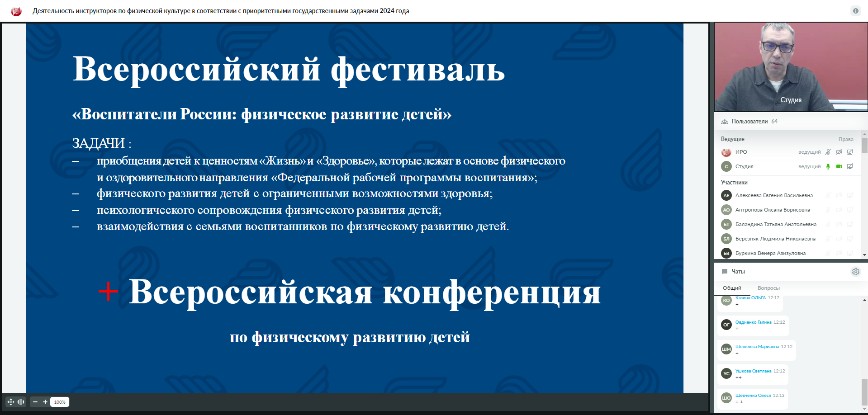Switch to the Вопросы tab
Screen dimensions: 868x415
coord(768,288)
